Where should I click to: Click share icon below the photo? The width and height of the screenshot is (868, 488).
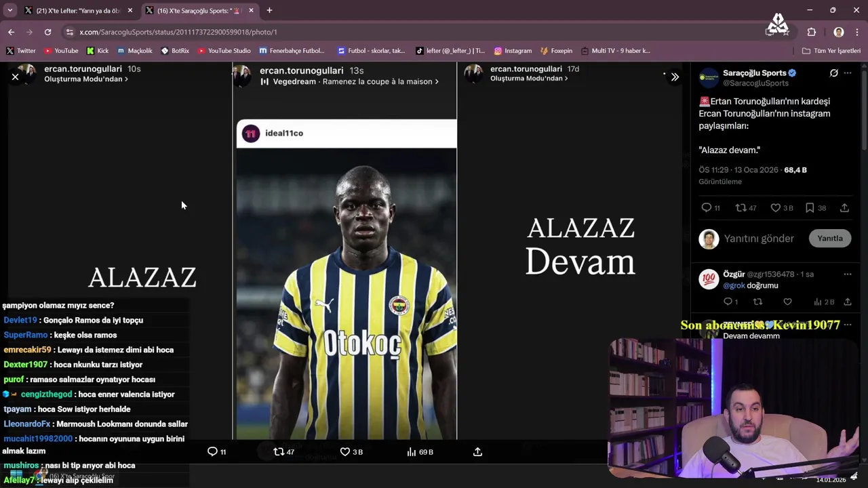(x=477, y=451)
